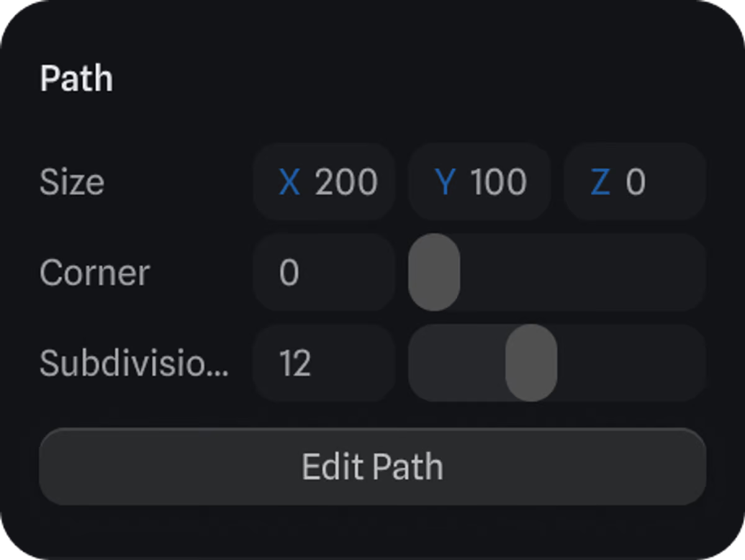Click the Size property label
This screenshot has width=745, height=560.
[x=72, y=182]
